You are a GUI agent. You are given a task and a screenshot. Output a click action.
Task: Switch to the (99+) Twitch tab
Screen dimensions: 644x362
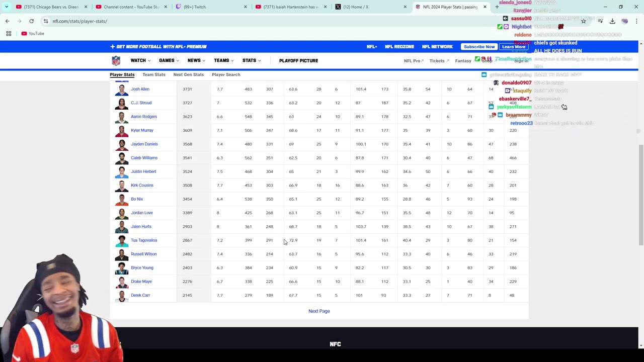[x=211, y=7]
